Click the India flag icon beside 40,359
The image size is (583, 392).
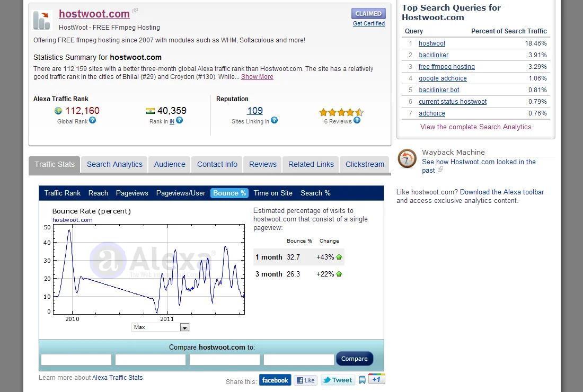click(151, 111)
